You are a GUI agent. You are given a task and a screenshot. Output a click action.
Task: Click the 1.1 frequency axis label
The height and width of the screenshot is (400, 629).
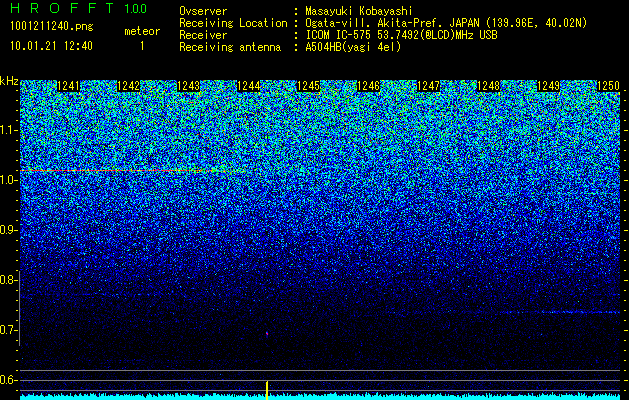coord(8,130)
